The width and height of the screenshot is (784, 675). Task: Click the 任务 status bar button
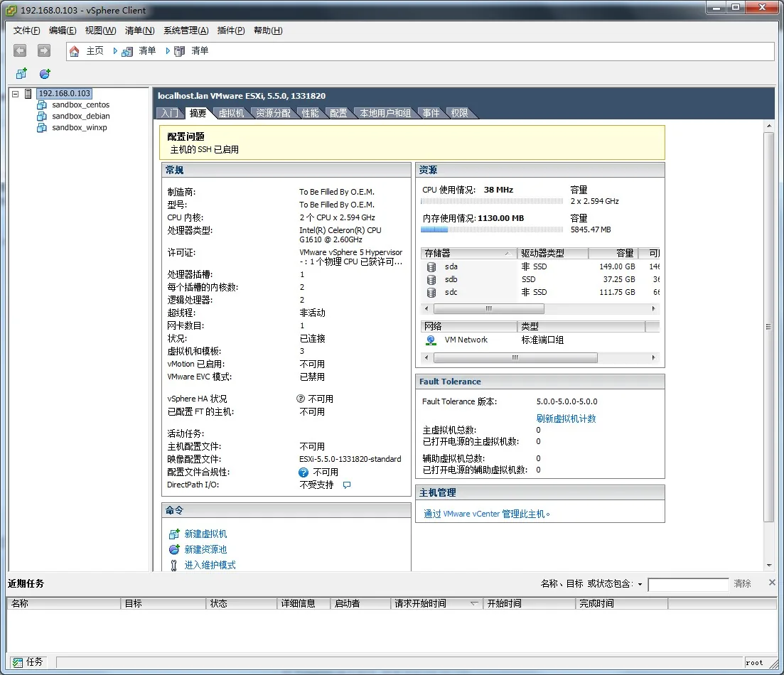pyautogui.click(x=28, y=662)
